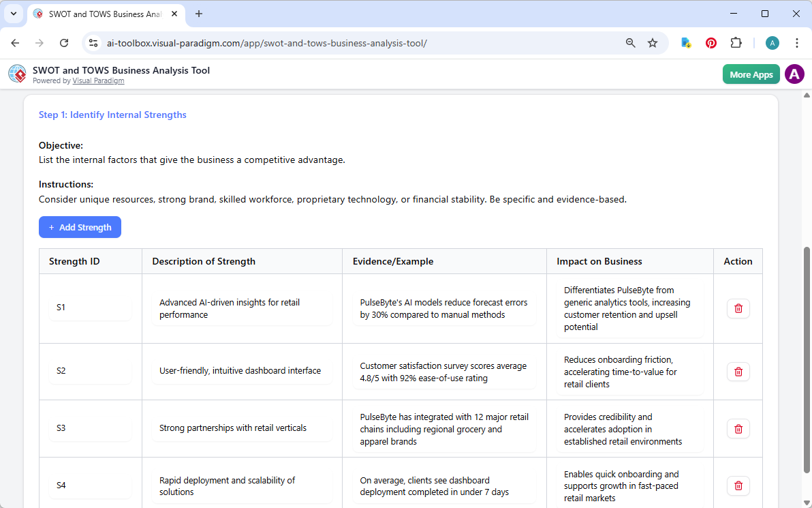Delete the S3 partnerships entry via trash icon
Viewport: 812px width, 508px height.
(738, 429)
